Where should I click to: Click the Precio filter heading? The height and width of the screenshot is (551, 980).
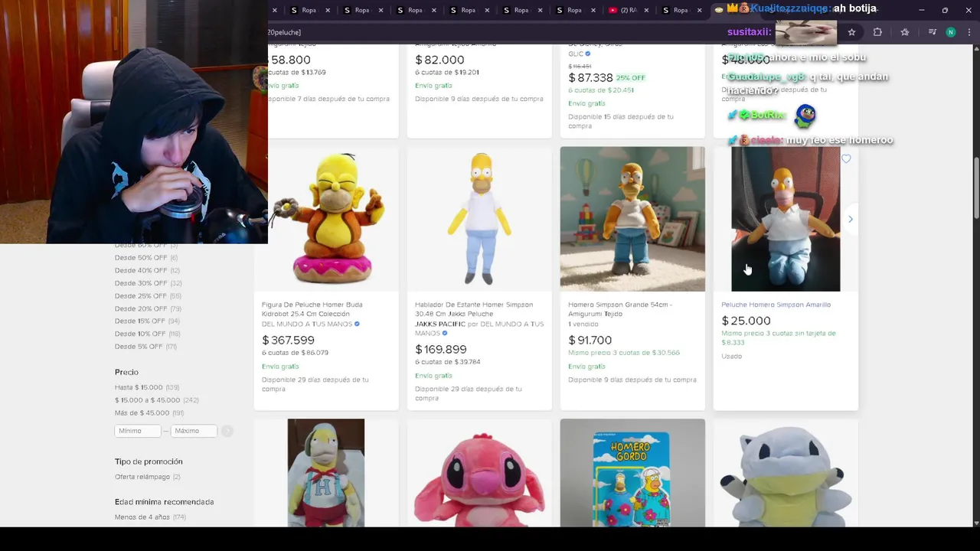pos(126,372)
